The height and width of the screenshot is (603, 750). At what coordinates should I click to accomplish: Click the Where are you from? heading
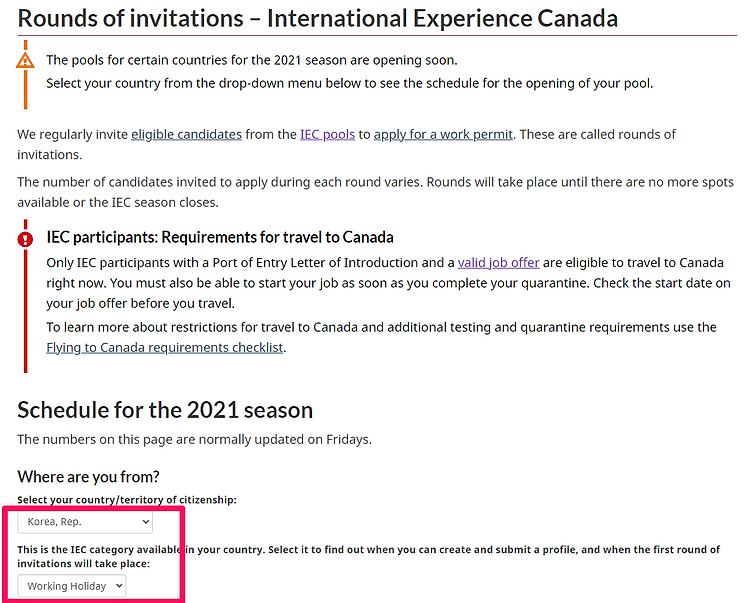(x=88, y=476)
